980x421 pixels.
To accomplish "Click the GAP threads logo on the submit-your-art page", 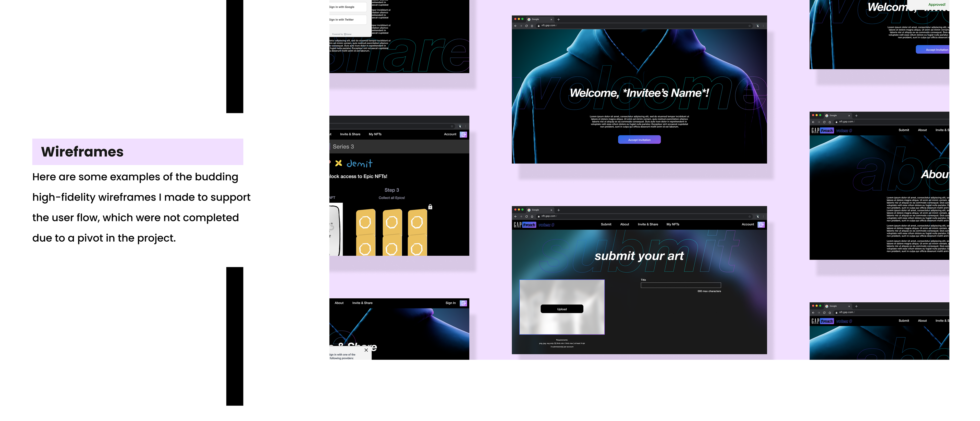I will (525, 225).
